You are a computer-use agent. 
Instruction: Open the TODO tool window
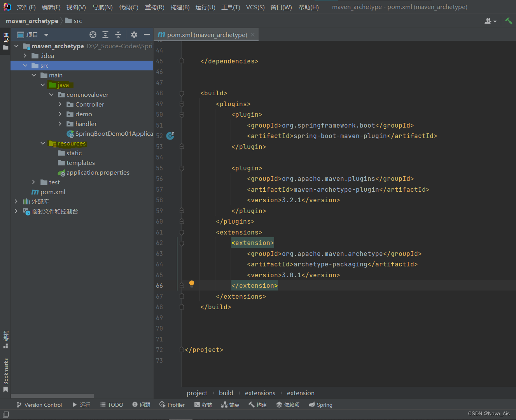coord(112,405)
